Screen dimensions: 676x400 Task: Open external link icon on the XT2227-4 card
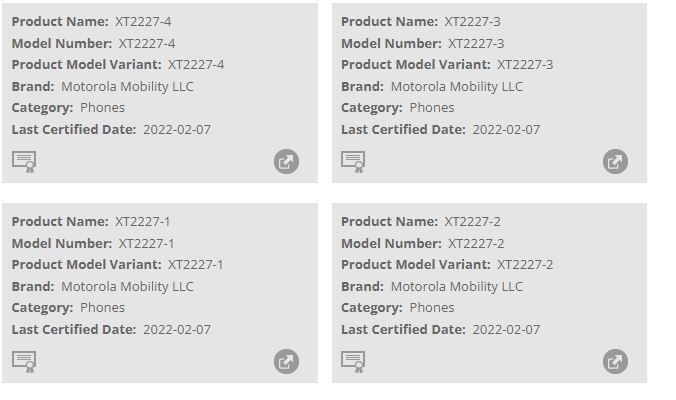click(x=287, y=161)
